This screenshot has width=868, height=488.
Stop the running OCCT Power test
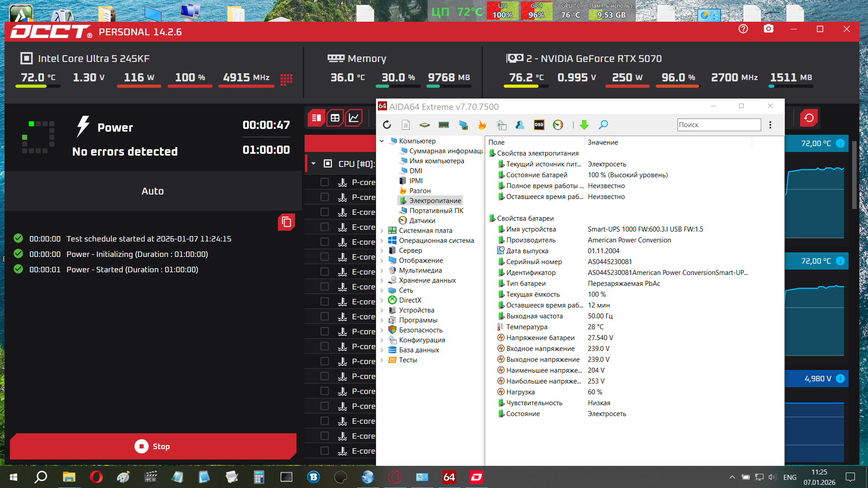click(x=153, y=446)
